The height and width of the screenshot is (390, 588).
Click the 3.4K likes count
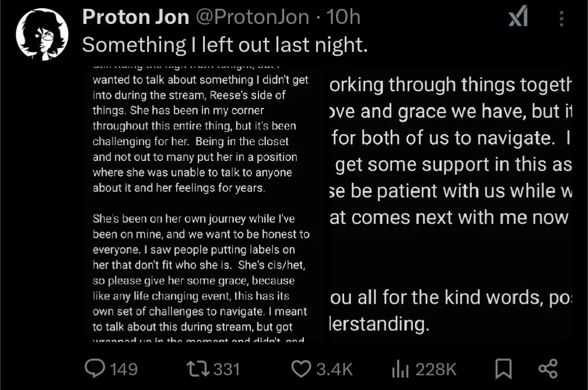tap(334, 369)
